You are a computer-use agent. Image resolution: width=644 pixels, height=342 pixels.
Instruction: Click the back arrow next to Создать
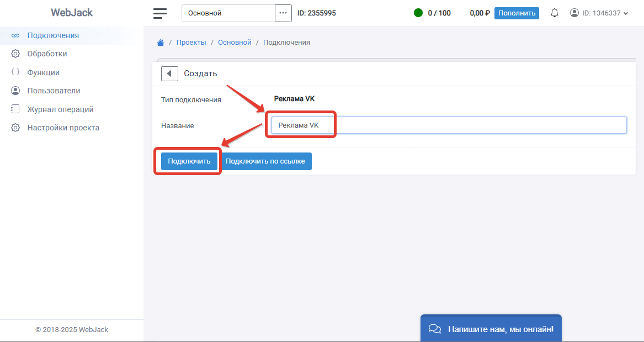click(169, 73)
